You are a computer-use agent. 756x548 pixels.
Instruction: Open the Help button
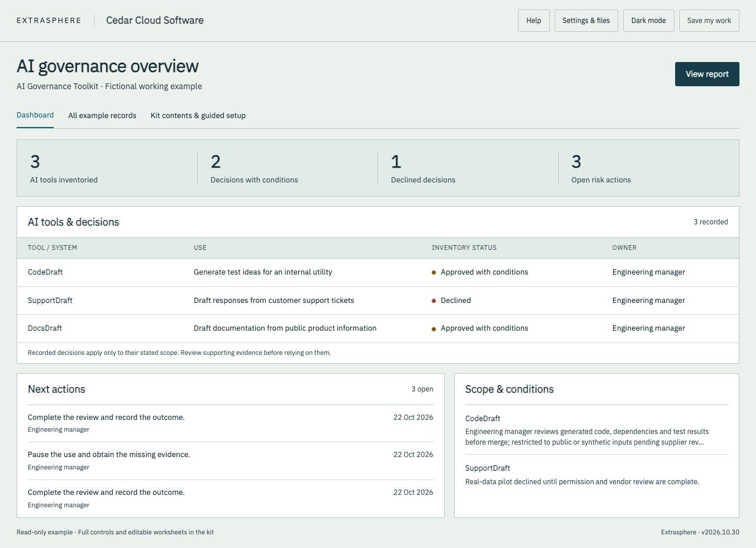[x=534, y=21]
